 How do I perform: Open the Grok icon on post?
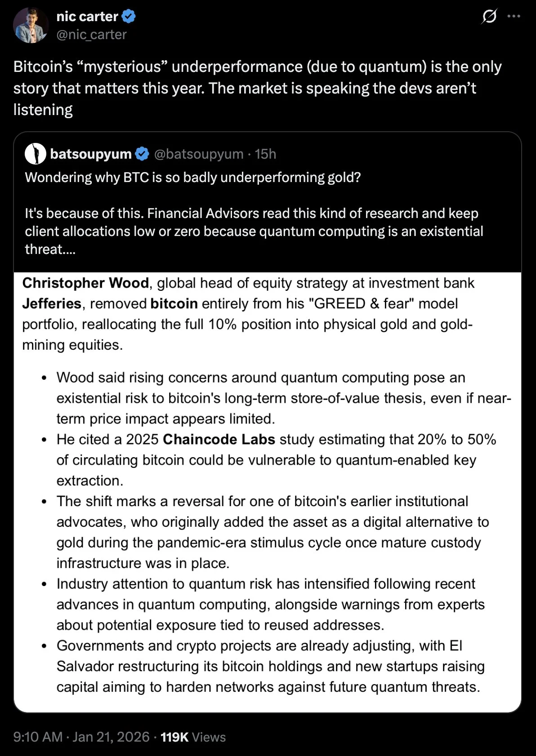click(489, 17)
